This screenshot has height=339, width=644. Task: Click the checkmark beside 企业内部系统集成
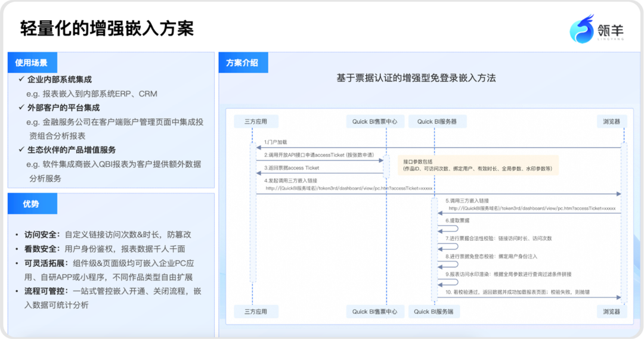click(x=21, y=79)
